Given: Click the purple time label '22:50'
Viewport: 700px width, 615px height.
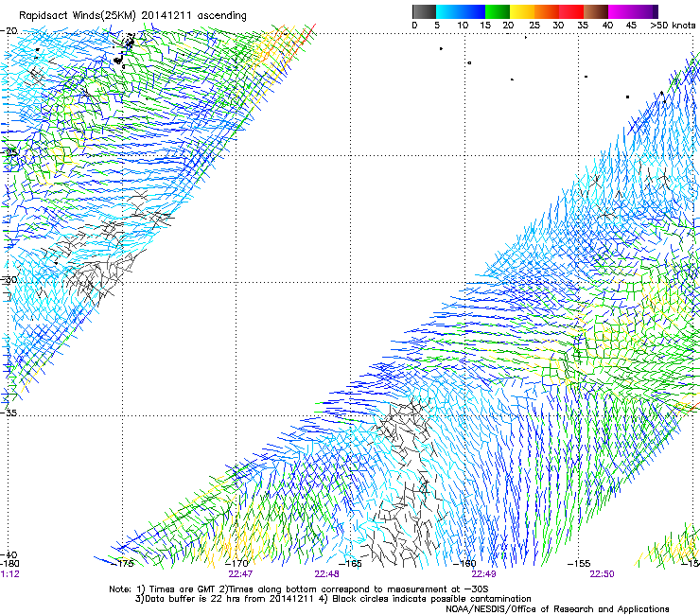Looking at the screenshot, I should coord(602,574).
